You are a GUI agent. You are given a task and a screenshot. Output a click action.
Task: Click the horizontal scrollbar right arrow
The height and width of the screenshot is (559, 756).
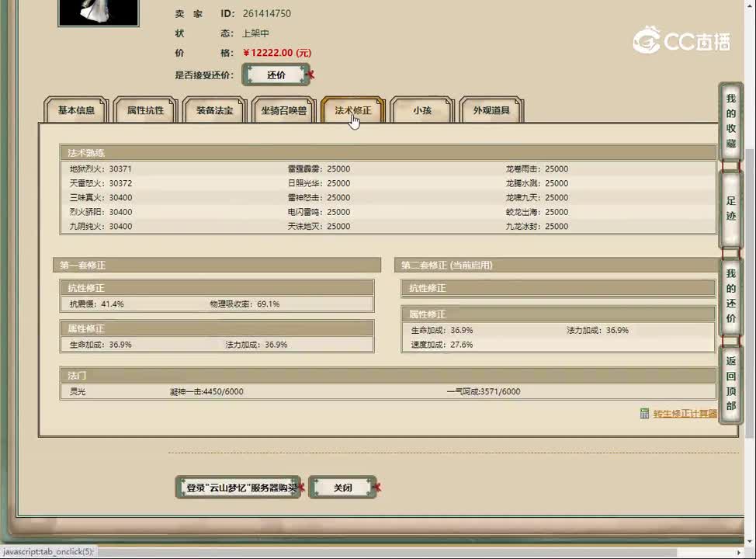pyautogui.click(x=739, y=552)
